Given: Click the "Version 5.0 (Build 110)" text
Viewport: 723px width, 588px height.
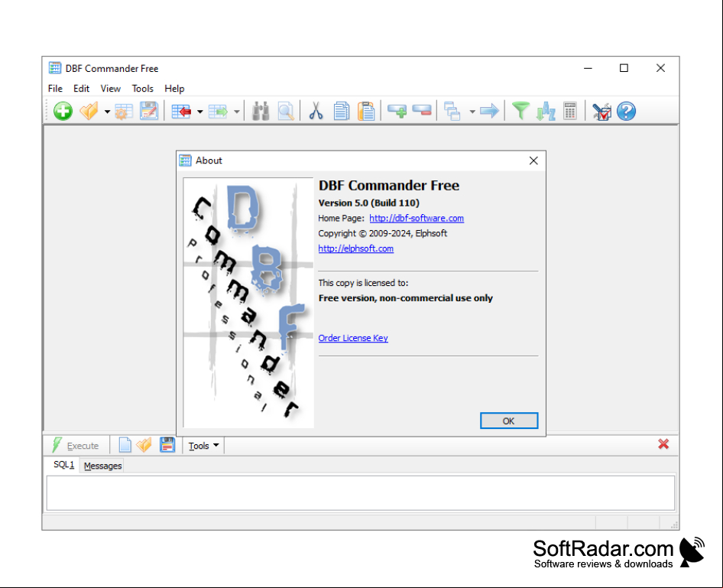Looking at the screenshot, I should tap(369, 203).
